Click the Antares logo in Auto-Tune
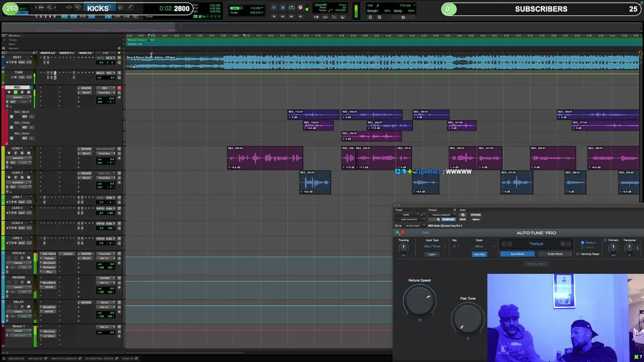 [398, 232]
